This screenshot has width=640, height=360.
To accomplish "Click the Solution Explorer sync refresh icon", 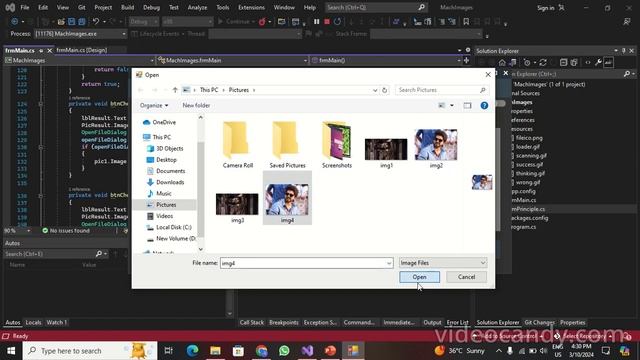I will pos(543,62).
